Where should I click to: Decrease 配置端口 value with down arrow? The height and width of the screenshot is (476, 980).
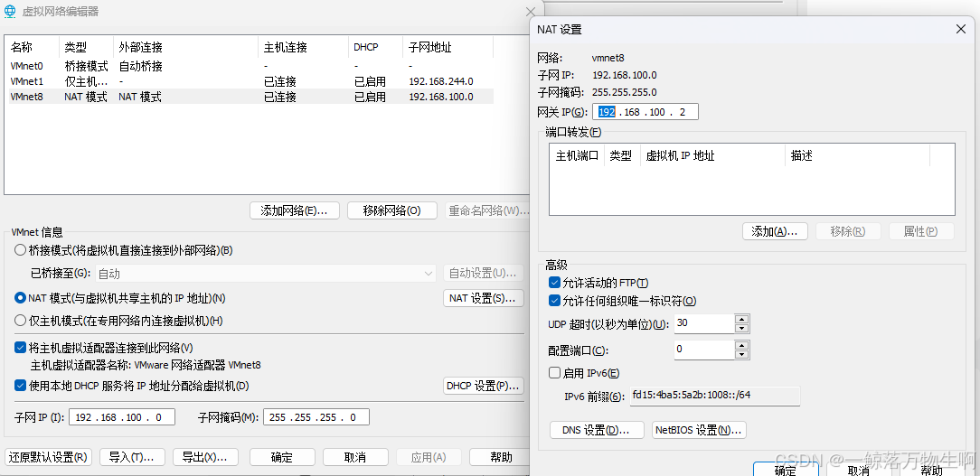tap(742, 354)
